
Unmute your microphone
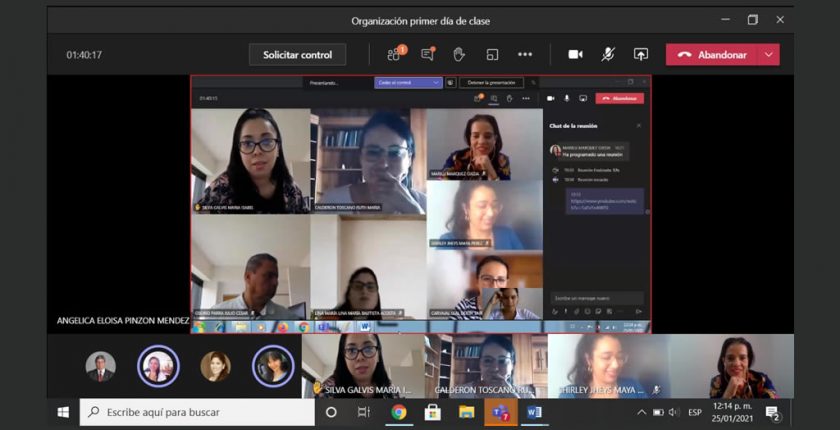[608, 54]
